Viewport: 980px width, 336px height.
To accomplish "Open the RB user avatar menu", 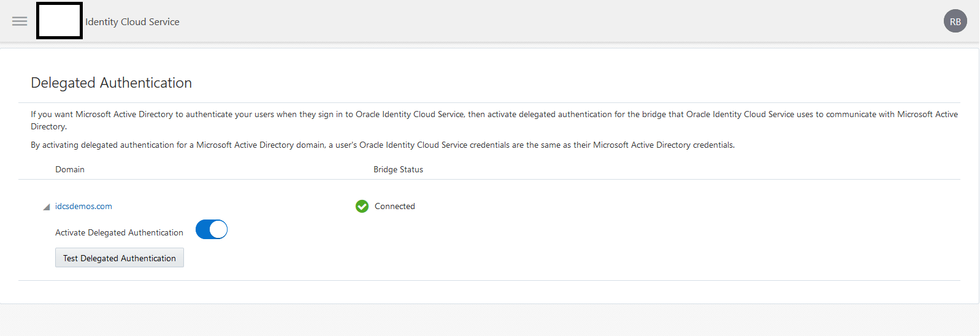I will (955, 21).
